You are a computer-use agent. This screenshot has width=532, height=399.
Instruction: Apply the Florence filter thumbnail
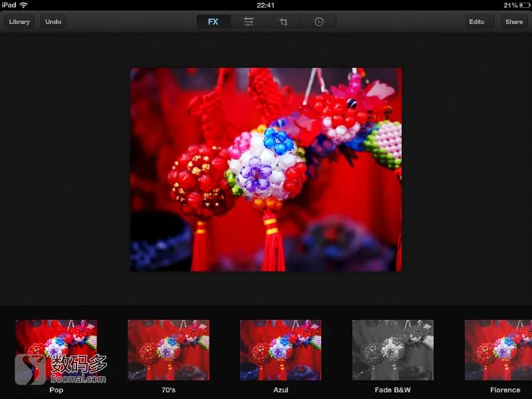(498, 350)
